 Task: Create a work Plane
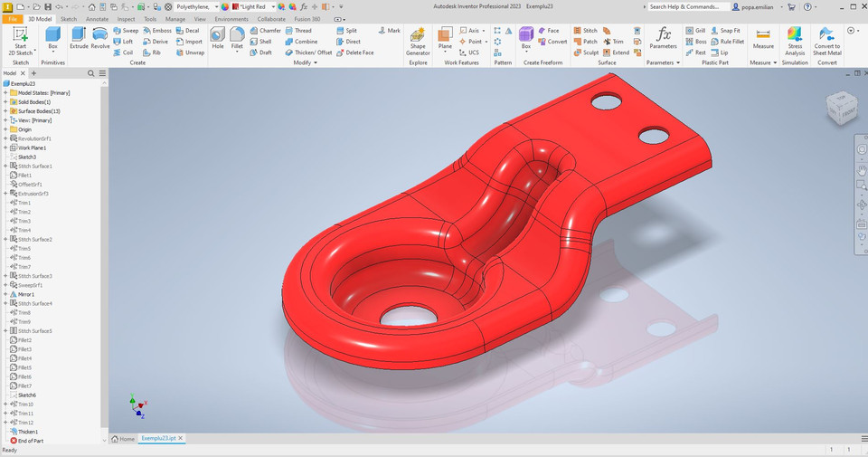point(445,38)
